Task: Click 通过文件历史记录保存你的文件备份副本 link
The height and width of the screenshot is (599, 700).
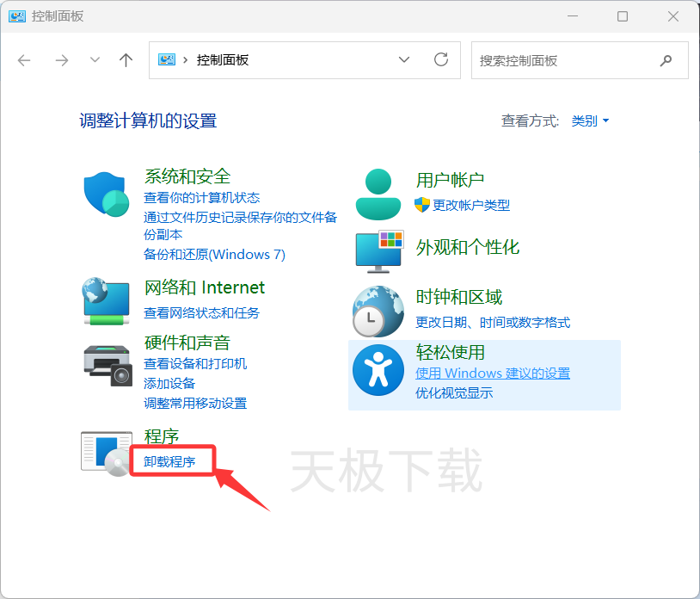Action: click(240, 225)
